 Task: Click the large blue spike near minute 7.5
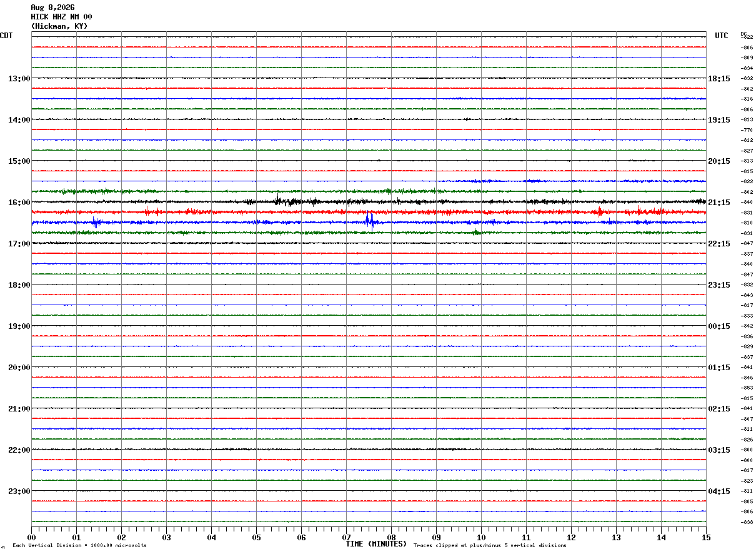(x=369, y=220)
